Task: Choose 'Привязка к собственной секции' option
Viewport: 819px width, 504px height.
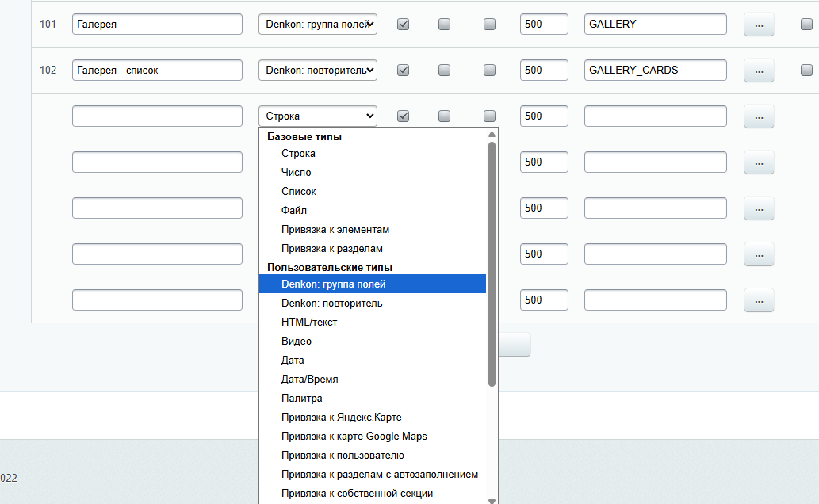Action: (x=373, y=494)
